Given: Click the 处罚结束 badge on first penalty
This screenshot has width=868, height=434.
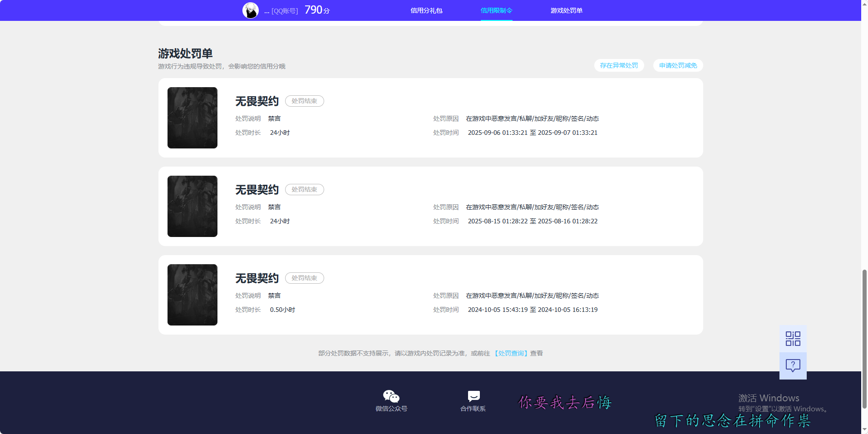Looking at the screenshot, I should click(304, 101).
